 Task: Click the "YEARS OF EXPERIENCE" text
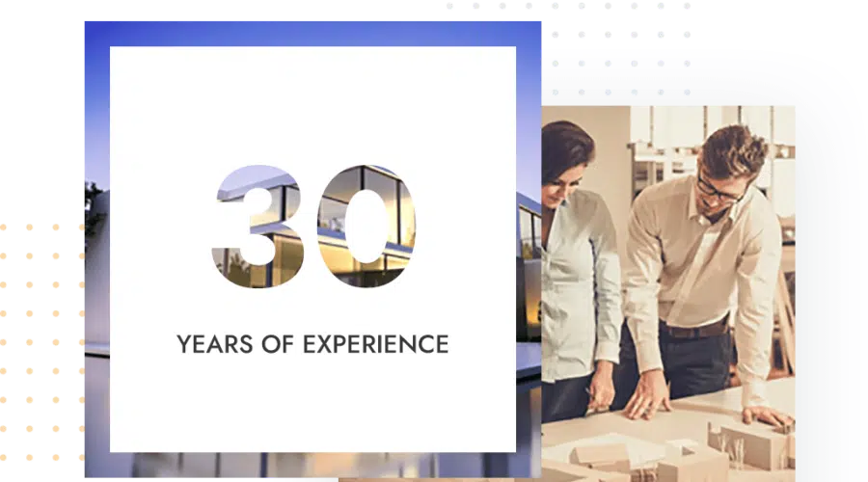point(312,343)
